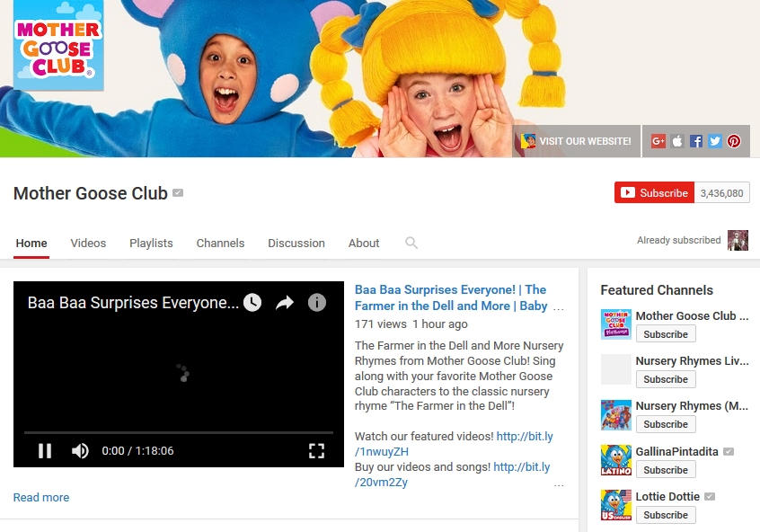Click the Already subscribed text
Screen dimensions: 760x532
tap(679, 240)
